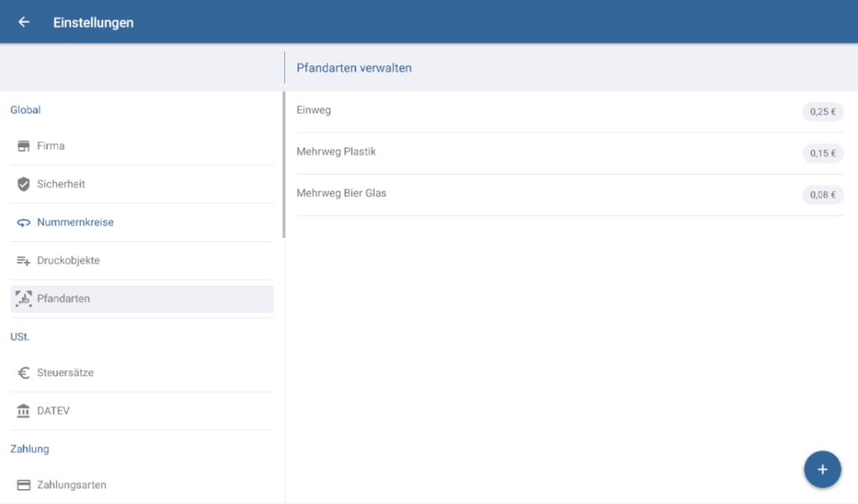The image size is (858, 504).
Task: Click the Steuersätze euro icon
Action: [x=23, y=373]
